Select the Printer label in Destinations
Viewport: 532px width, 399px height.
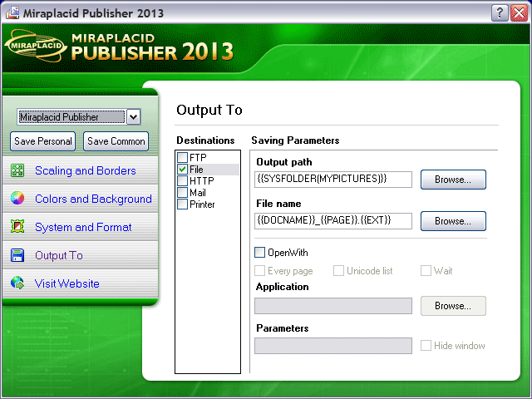pos(202,204)
